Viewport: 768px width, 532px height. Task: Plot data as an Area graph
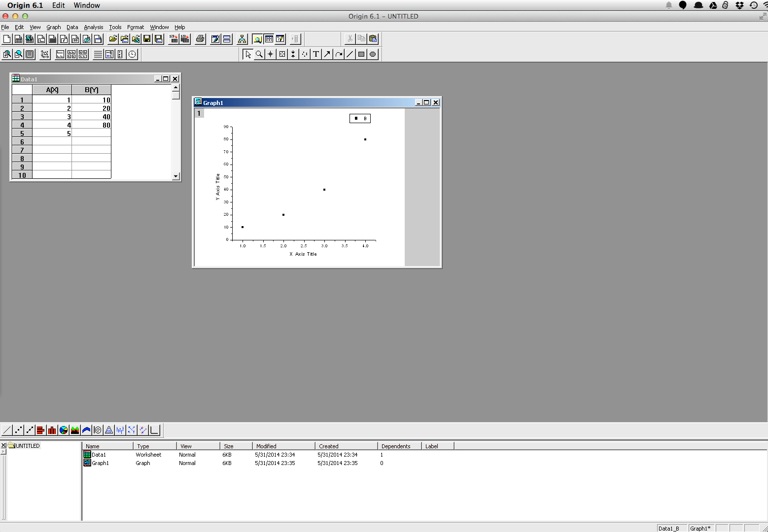coord(75,430)
